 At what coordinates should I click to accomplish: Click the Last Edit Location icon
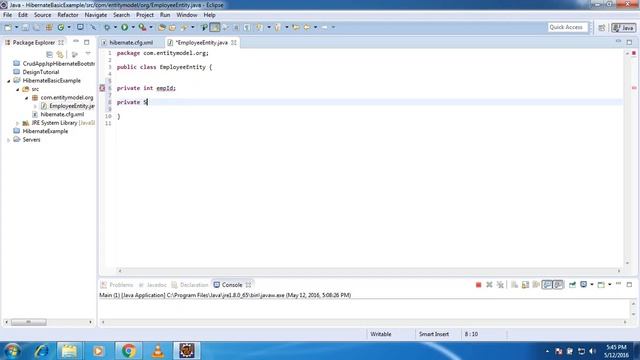click(296, 27)
